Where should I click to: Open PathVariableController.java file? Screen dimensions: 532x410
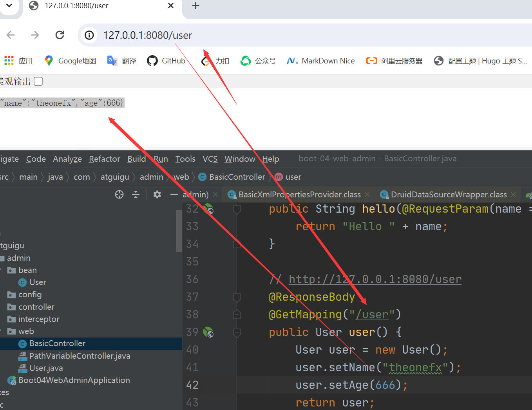(x=74, y=356)
